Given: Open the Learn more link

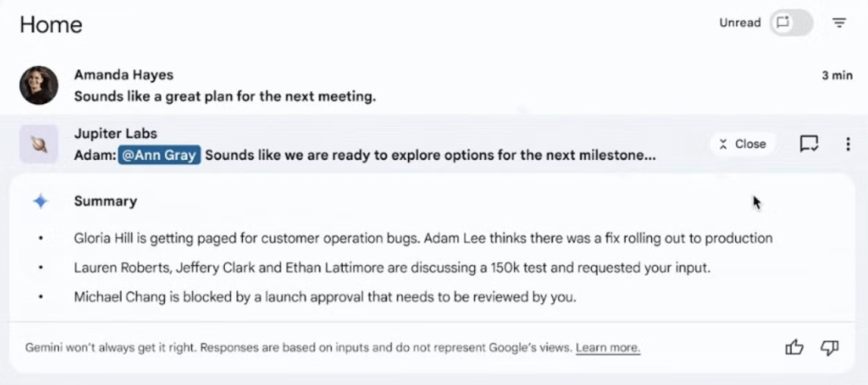Looking at the screenshot, I should click(x=608, y=348).
